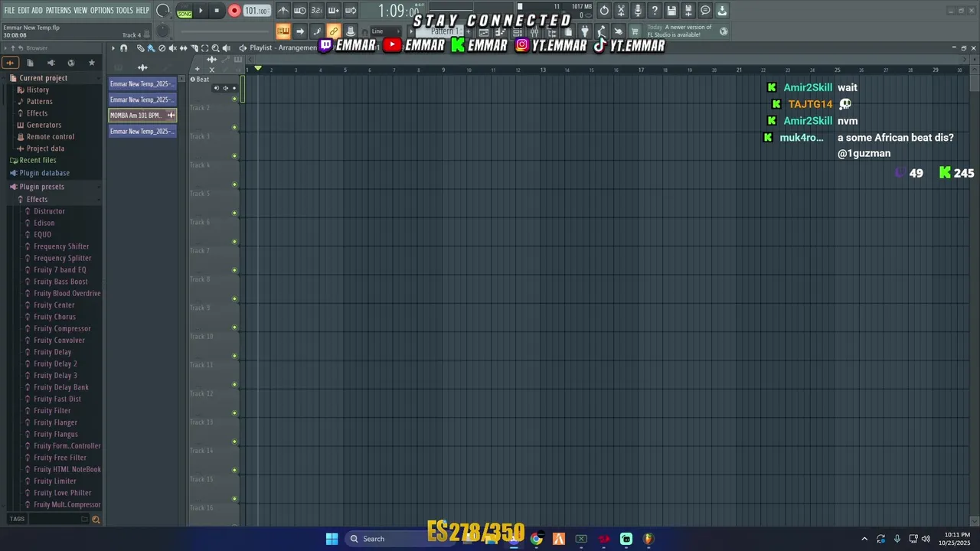Toggle typing keyboard to piano icon

tap(283, 31)
